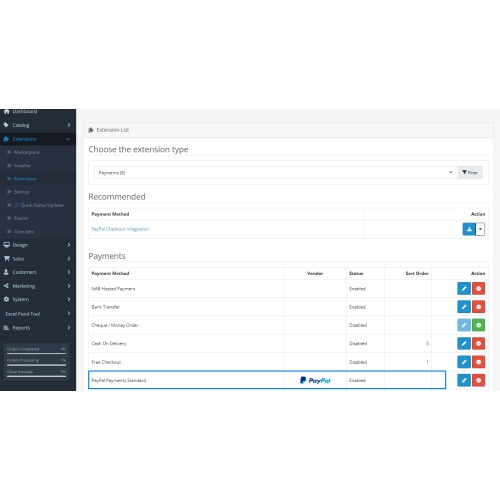Image resolution: width=500 pixels, height=500 pixels.
Task: Expand the System menu chevron
Action: [69, 299]
